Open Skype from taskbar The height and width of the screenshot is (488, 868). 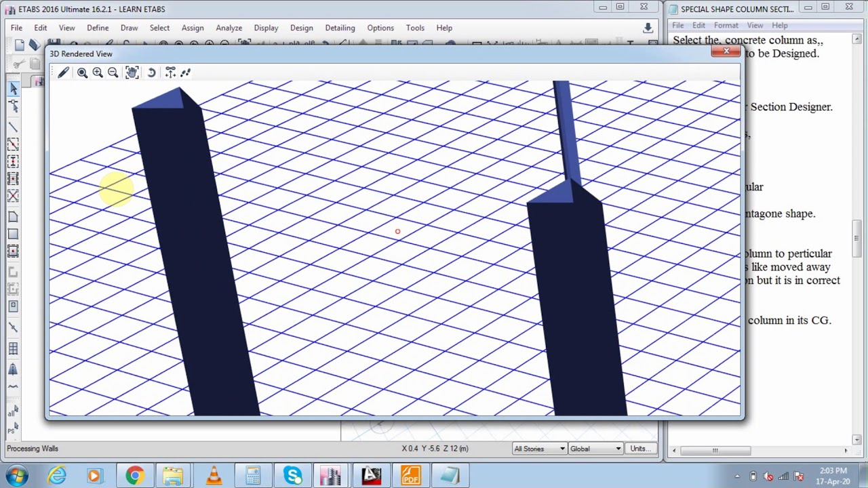(293, 476)
